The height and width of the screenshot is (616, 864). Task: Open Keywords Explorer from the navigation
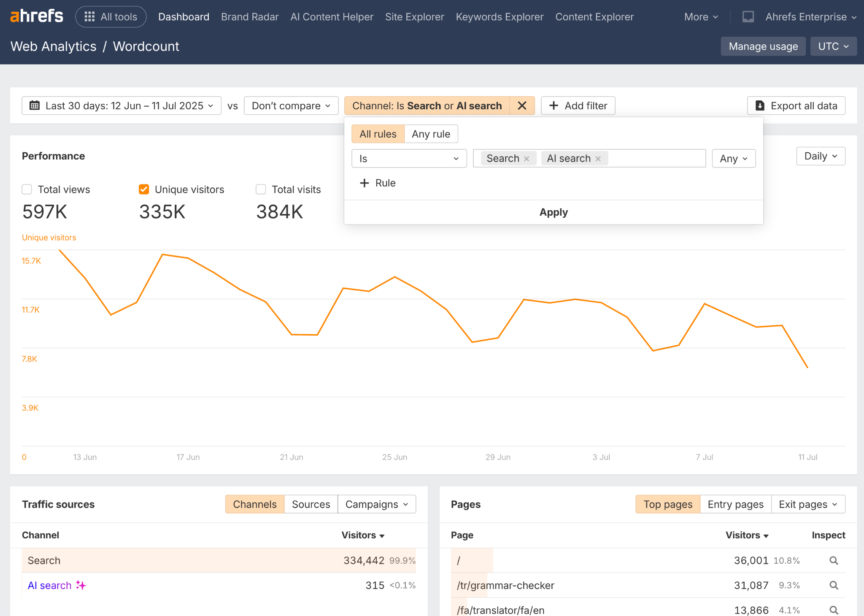(x=499, y=16)
